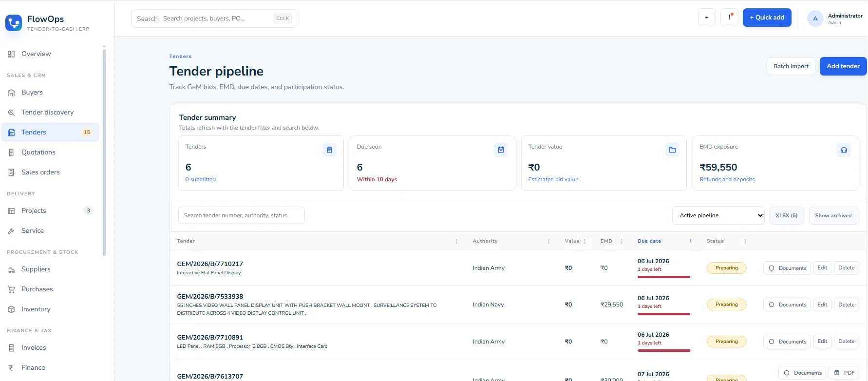Toggle the Show archived button
The width and height of the screenshot is (868, 381).
(x=833, y=215)
